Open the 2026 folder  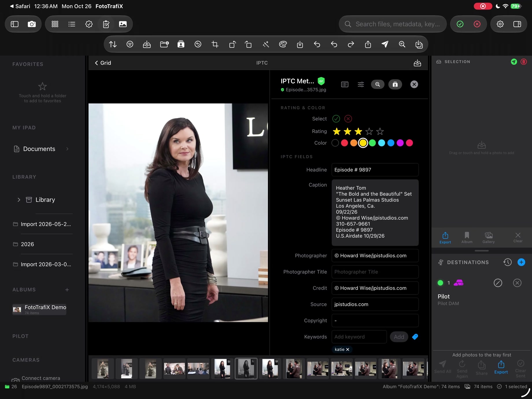point(42,244)
